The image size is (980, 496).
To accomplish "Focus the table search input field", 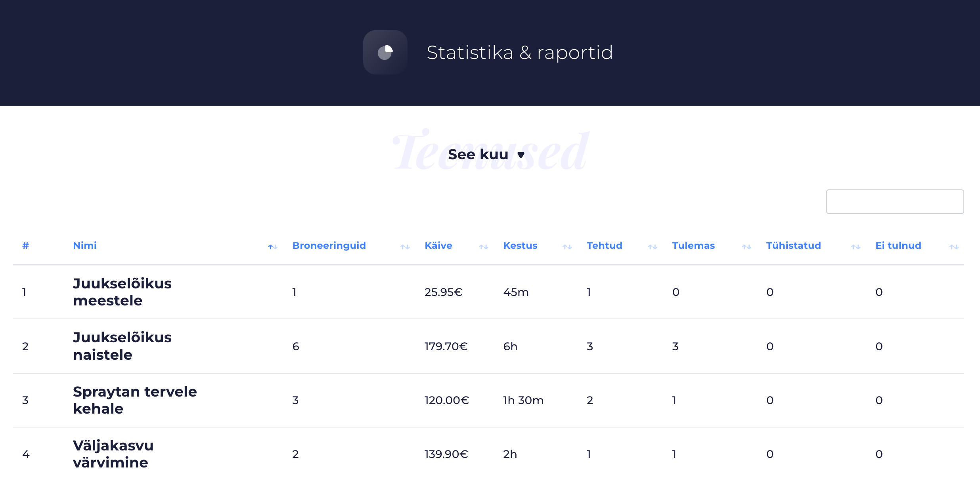I will point(894,202).
